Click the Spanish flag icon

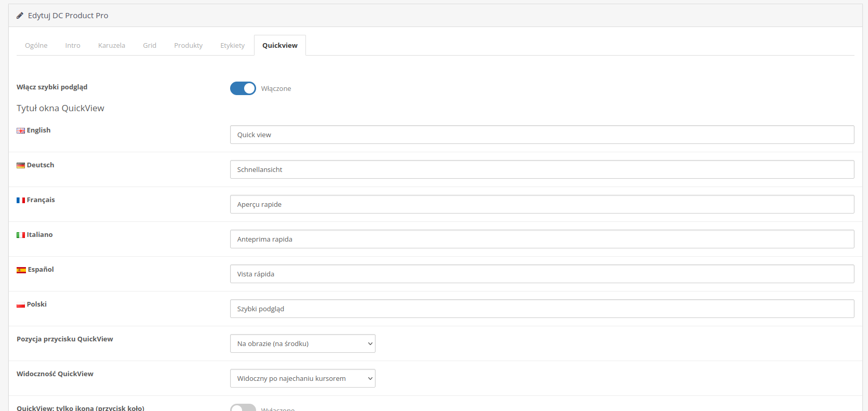21,270
